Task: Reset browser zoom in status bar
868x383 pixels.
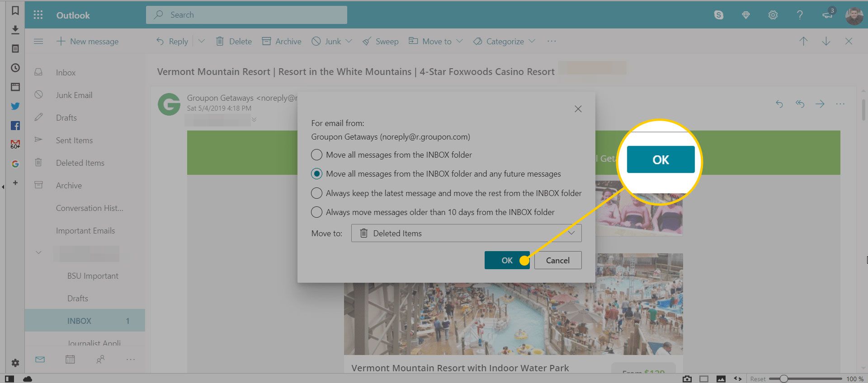Action: (758, 379)
